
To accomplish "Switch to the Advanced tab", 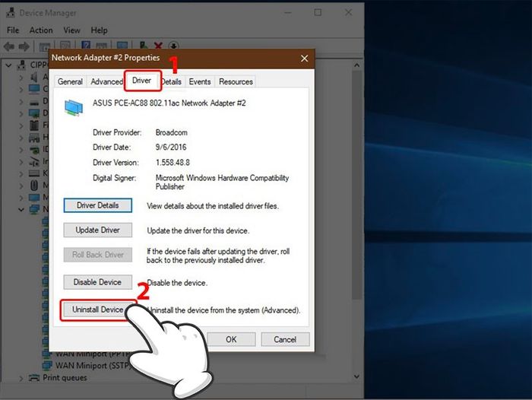I will coord(106,81).
